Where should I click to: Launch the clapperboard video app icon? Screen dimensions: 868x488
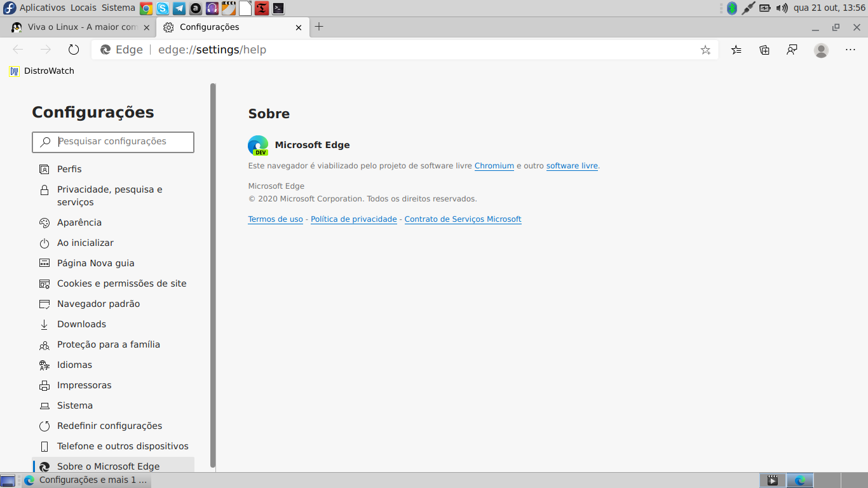pos(229,8)
